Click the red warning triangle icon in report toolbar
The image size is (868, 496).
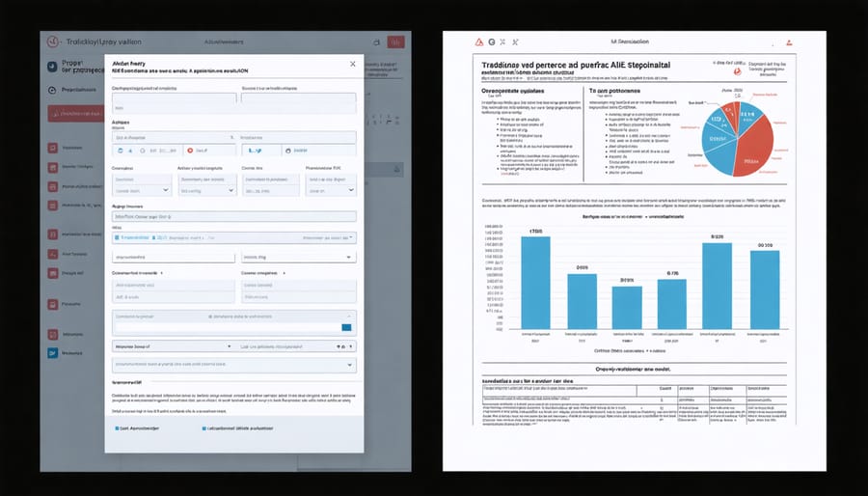coord(475,43)
